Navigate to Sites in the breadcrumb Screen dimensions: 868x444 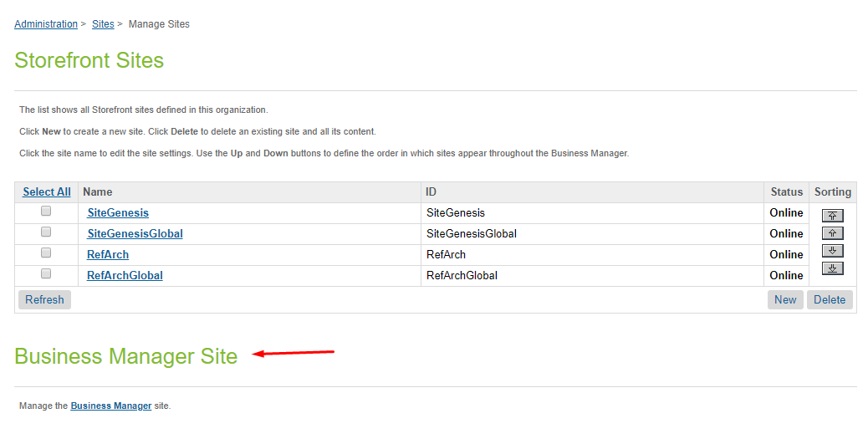click(x=103, y=24)
